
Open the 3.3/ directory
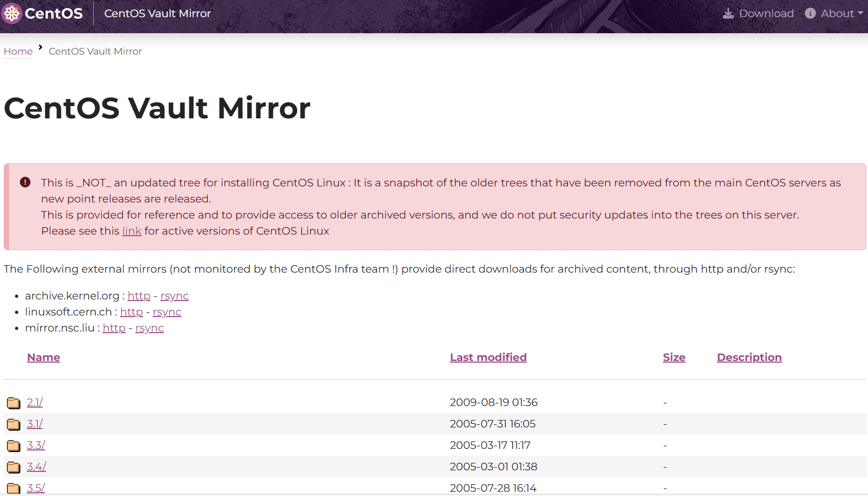coord(36,445)
